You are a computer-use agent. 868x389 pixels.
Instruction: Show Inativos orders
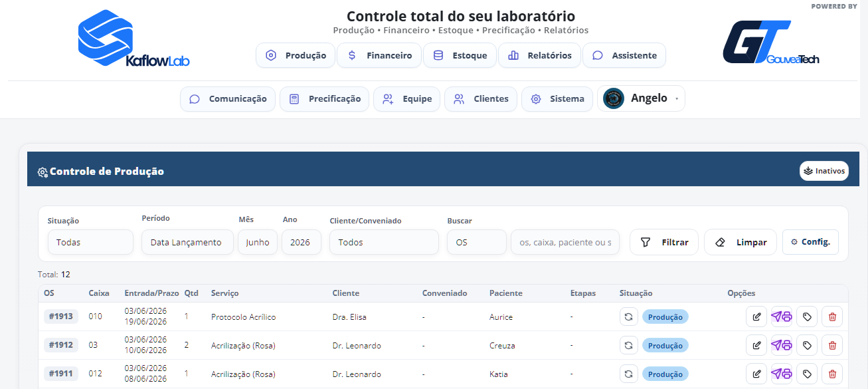824,171
